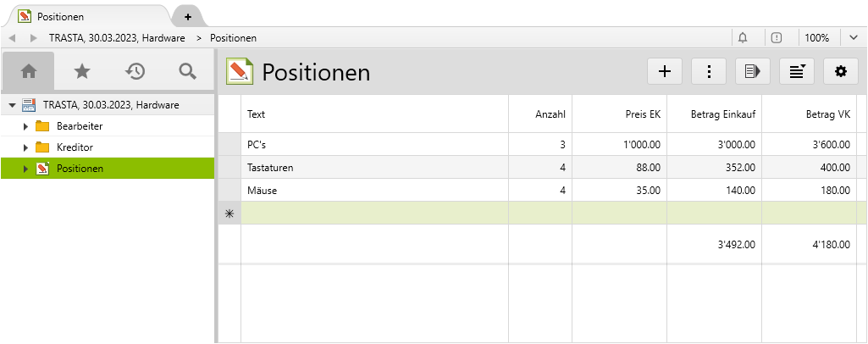Show favorites via star icon
The width and height of the screenshot is (868, 344).
click(82, 72)
